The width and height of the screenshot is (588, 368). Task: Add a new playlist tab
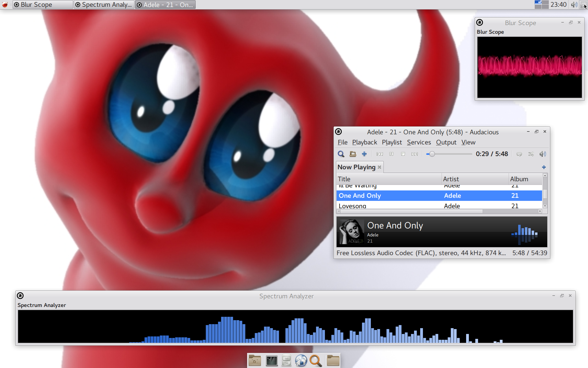pyautogui.click(x=544, y=167)
